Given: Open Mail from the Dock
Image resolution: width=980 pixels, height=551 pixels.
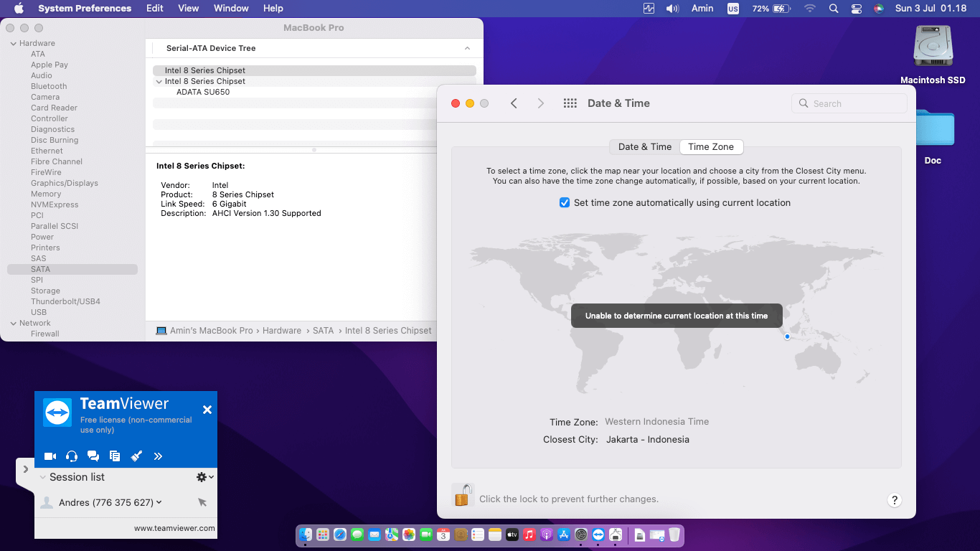Looking at the screenshot, I should pos(374,534).
